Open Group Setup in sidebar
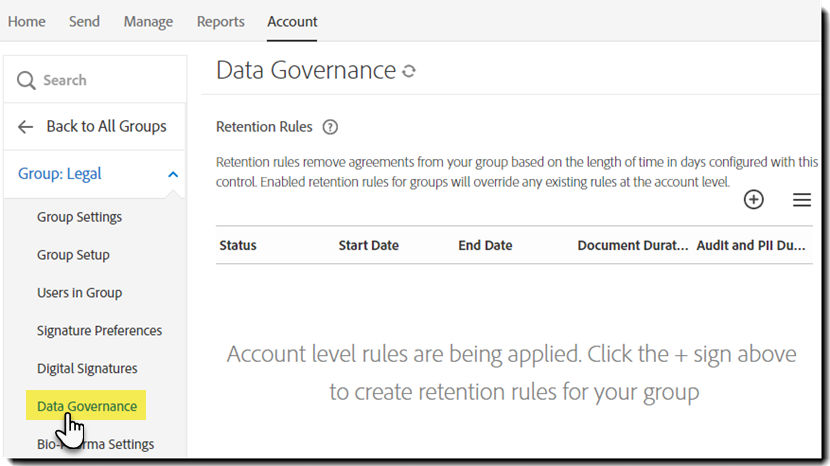 pos(74,255)
